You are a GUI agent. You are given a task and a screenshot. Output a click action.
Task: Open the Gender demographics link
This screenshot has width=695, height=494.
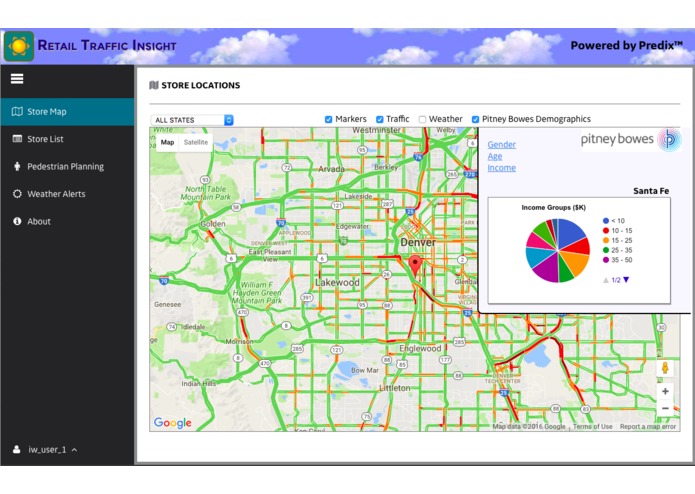(x=501, y=144)
